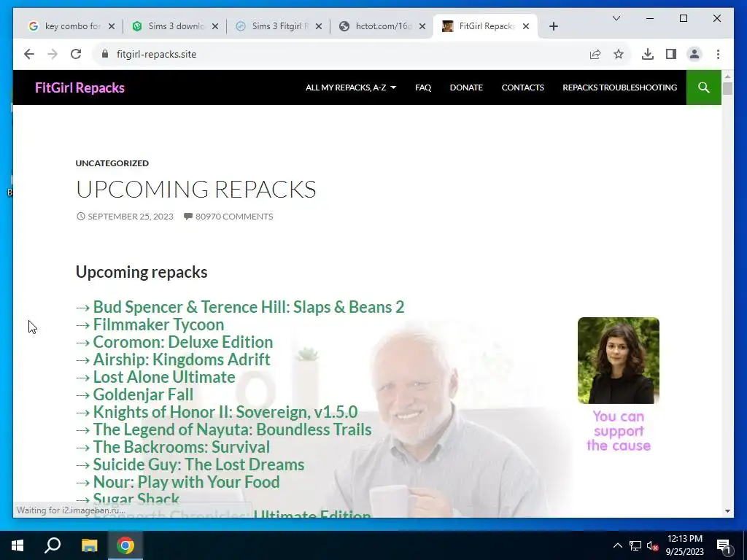Click the FitGirl Repacks site title
Viewport: 747px width, 560px height.
[x=80, y=87]
